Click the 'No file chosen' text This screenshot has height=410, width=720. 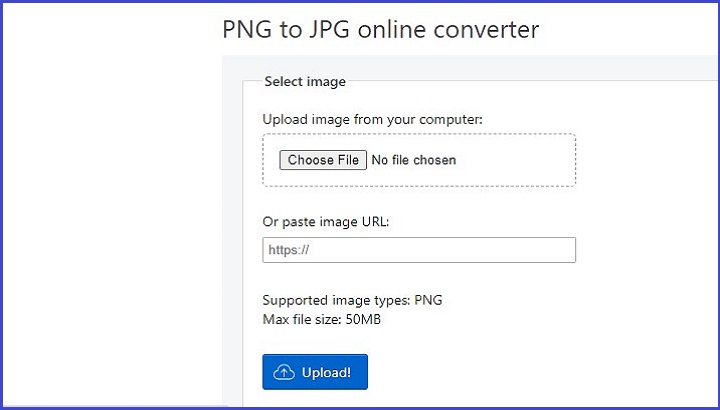(x=413, y=160)
